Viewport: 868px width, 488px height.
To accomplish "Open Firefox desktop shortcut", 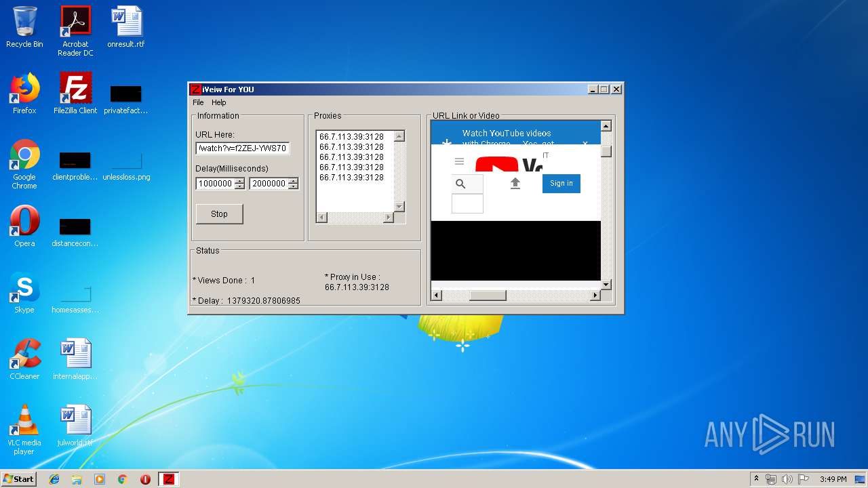I will [x=24, y=94].
